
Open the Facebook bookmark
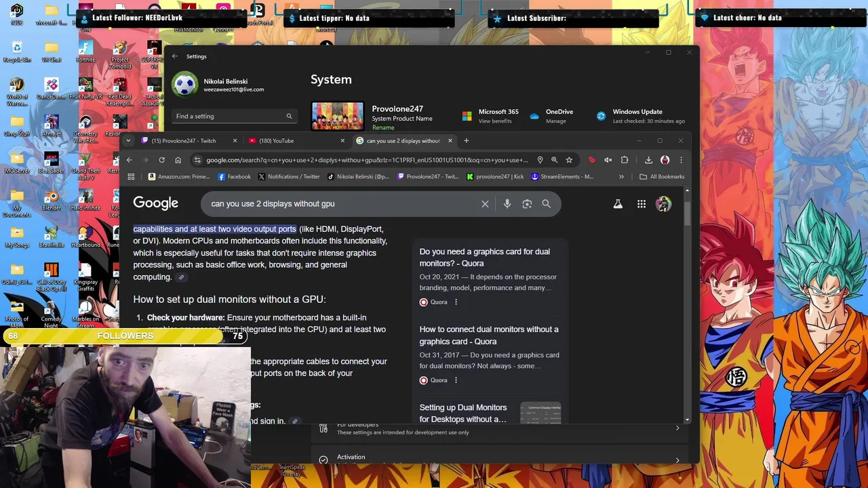[235, 177]
